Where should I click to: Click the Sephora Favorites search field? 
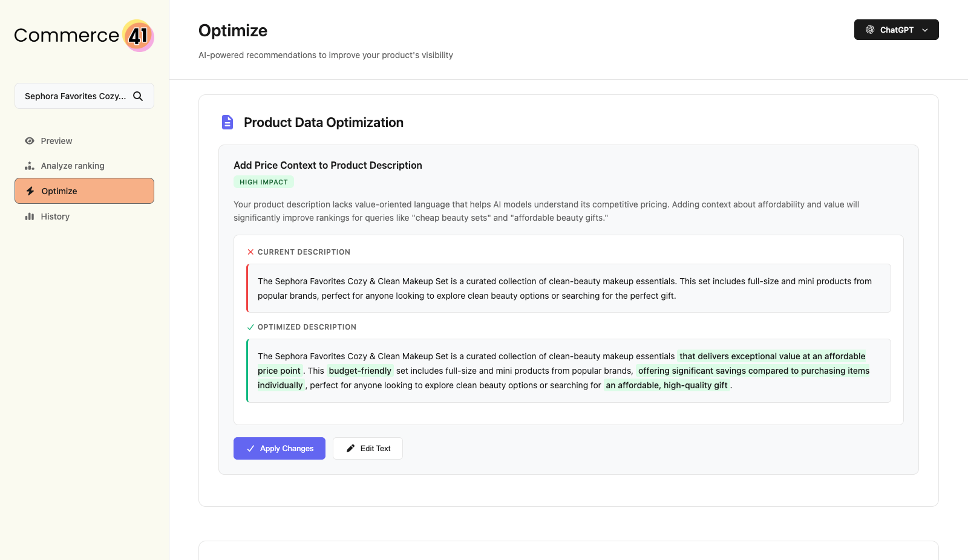tap(76, 96)
